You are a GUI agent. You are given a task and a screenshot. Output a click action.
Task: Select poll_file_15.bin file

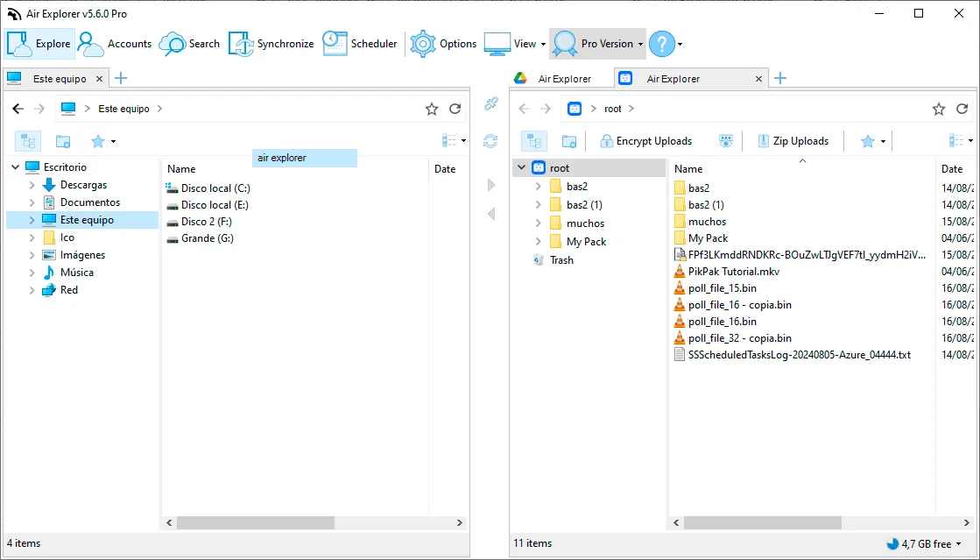[x=722, y=287]
